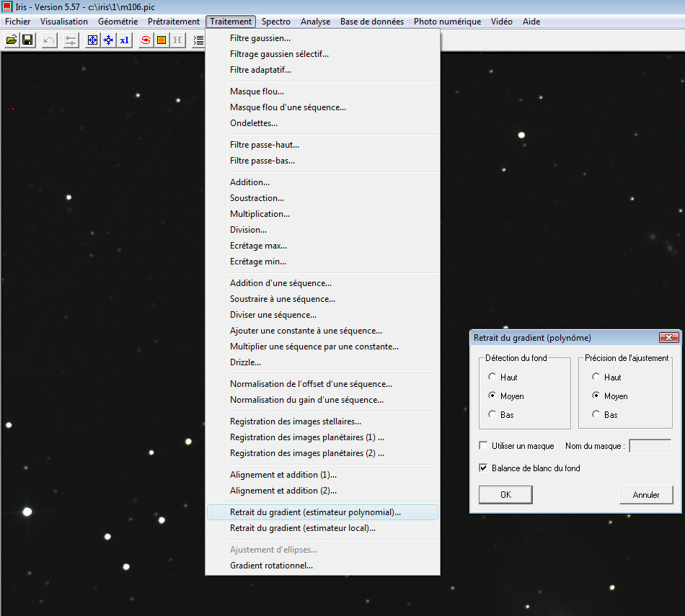Screen dimensions: 685x616
Task: Open the Photo numérique menu
Action: click(x=447, y=22)
